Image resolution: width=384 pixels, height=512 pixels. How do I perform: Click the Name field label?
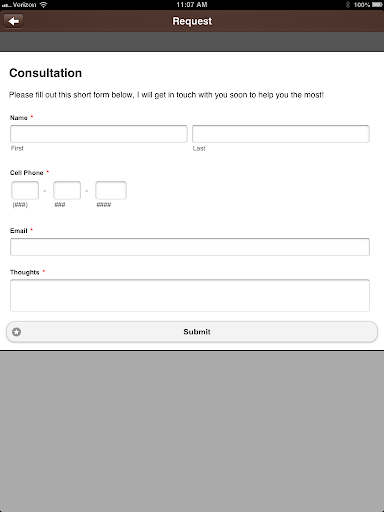point(19,118)
